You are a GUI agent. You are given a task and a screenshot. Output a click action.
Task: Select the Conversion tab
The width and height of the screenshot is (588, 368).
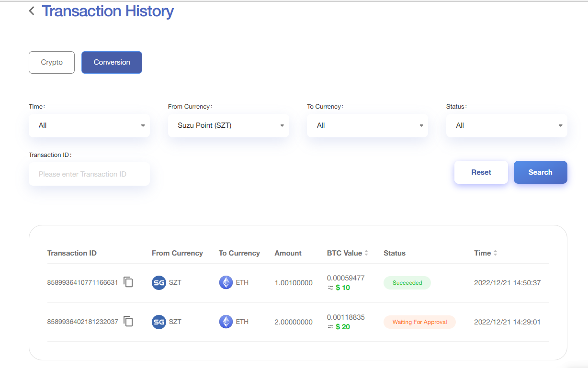coord(112,63)
